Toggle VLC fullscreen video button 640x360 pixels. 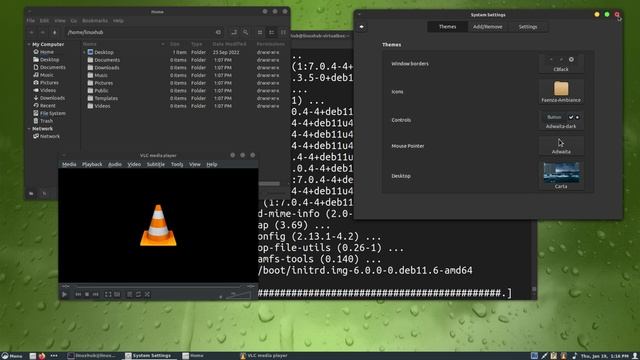pos(108,294)
